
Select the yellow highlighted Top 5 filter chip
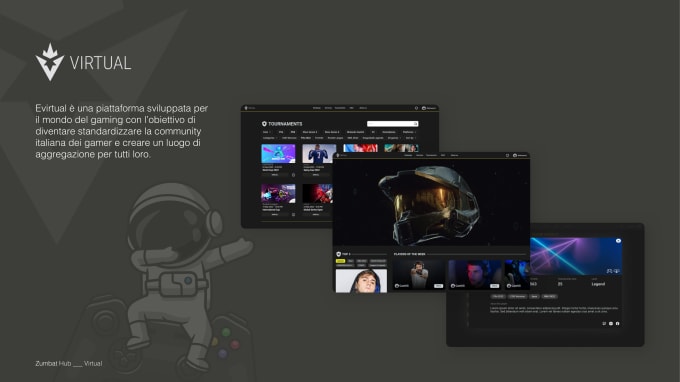click(x=340, y=261)
